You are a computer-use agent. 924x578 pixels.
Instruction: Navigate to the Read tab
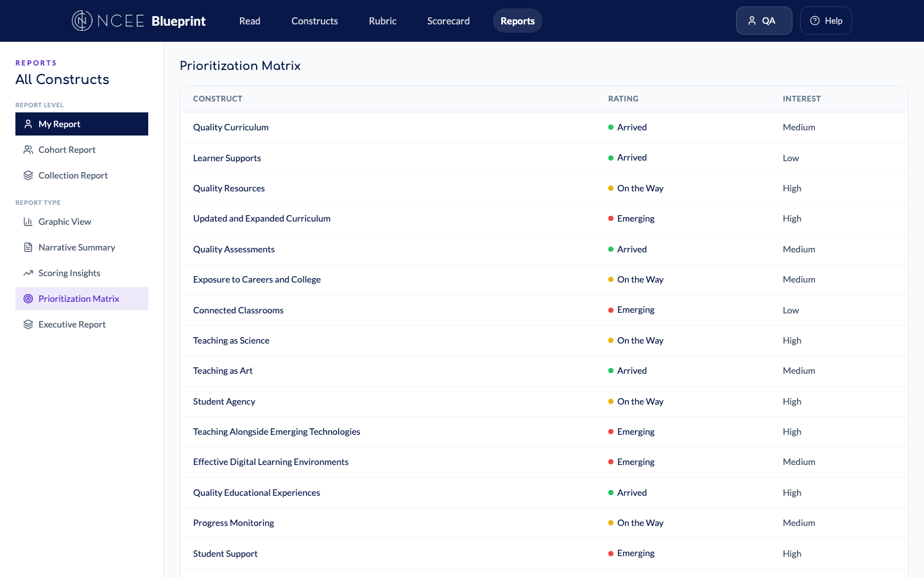250,21
